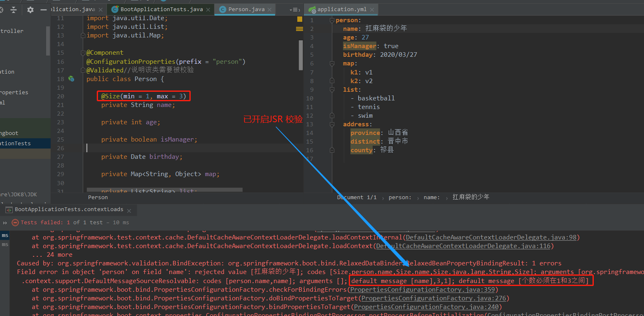Screen dimensions: 644x316
Task: Open DefaultCacheAwareContextLoaderDelegate.java:116 link
Action: click(x=462, y=246)
